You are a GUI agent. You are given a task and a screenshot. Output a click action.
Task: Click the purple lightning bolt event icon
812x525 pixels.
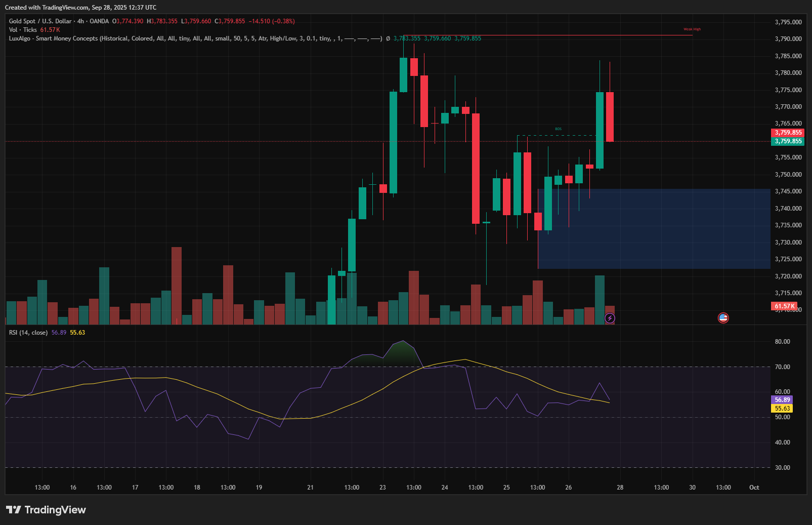[610, 318]
